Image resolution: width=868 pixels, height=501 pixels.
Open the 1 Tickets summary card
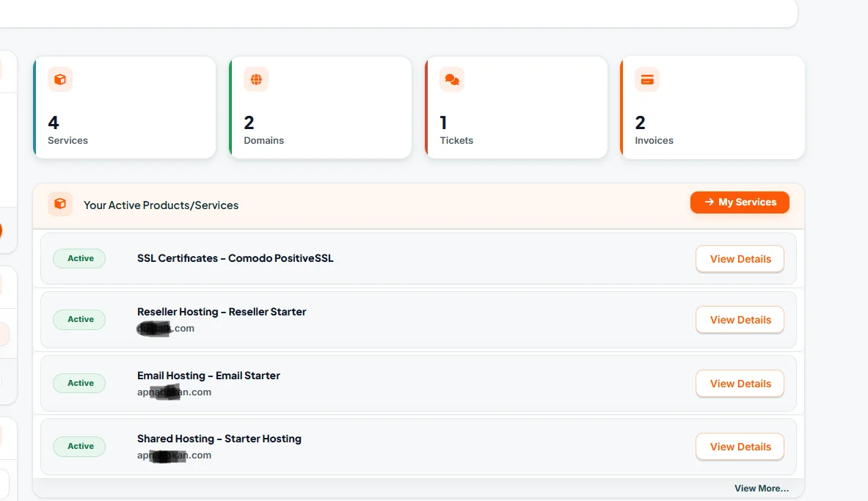pos(516,107)
